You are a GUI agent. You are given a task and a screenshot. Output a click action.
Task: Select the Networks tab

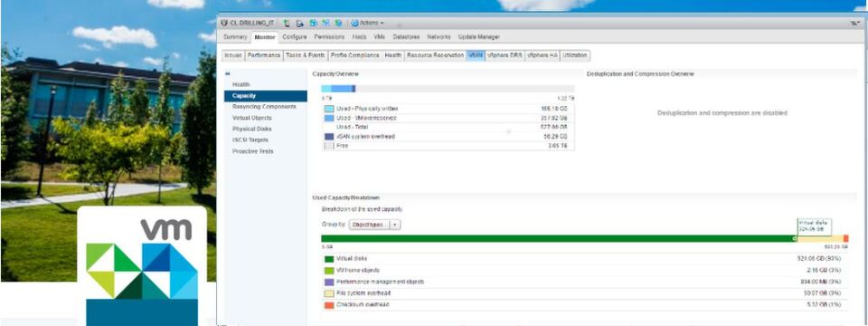pos(439,37)
